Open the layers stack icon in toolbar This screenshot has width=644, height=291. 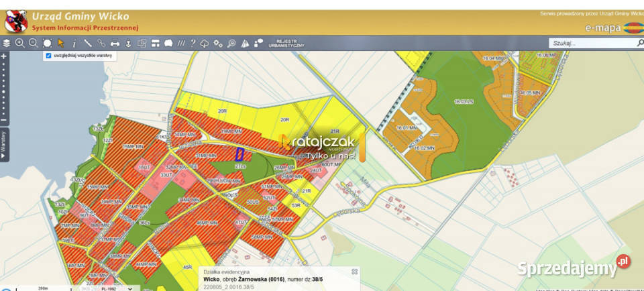click(6, 43)
